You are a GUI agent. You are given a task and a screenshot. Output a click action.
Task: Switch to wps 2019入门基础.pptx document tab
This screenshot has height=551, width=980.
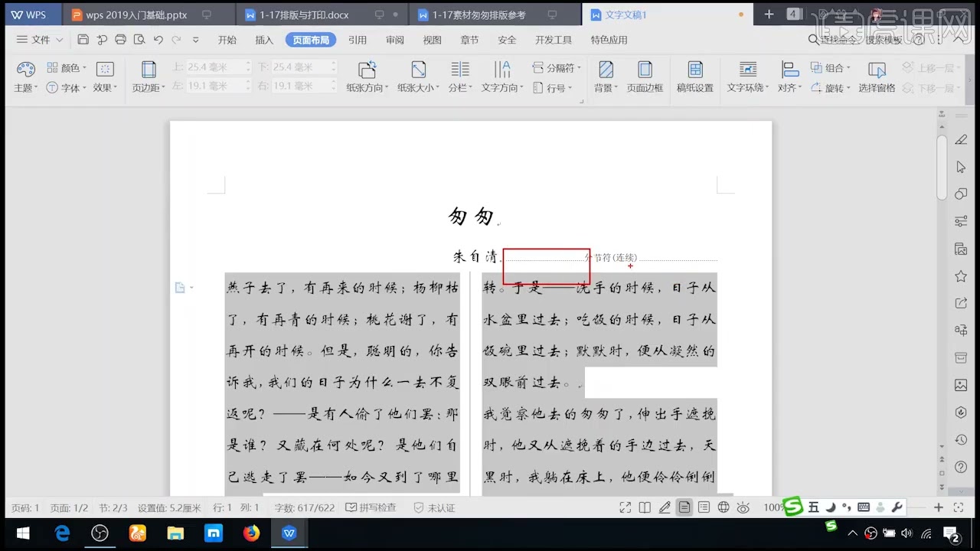[148, 15]
